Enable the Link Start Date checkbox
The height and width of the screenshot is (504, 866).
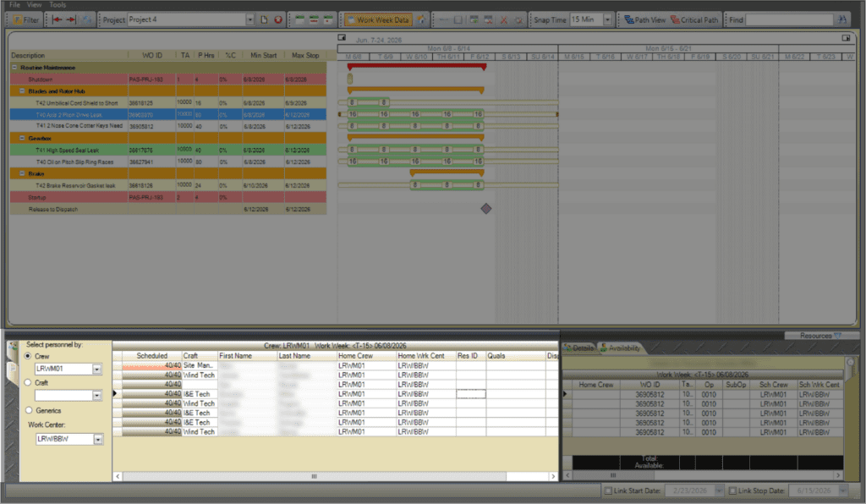609,490
